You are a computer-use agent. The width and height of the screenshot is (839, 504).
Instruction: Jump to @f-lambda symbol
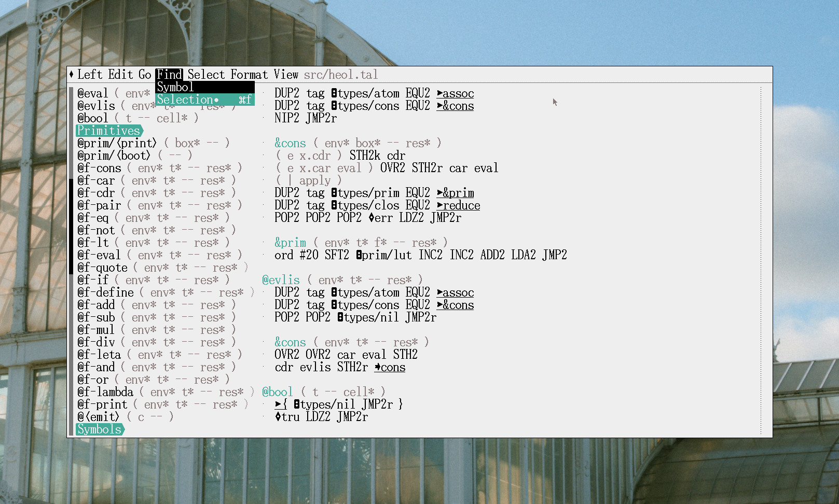coord(105,392)
